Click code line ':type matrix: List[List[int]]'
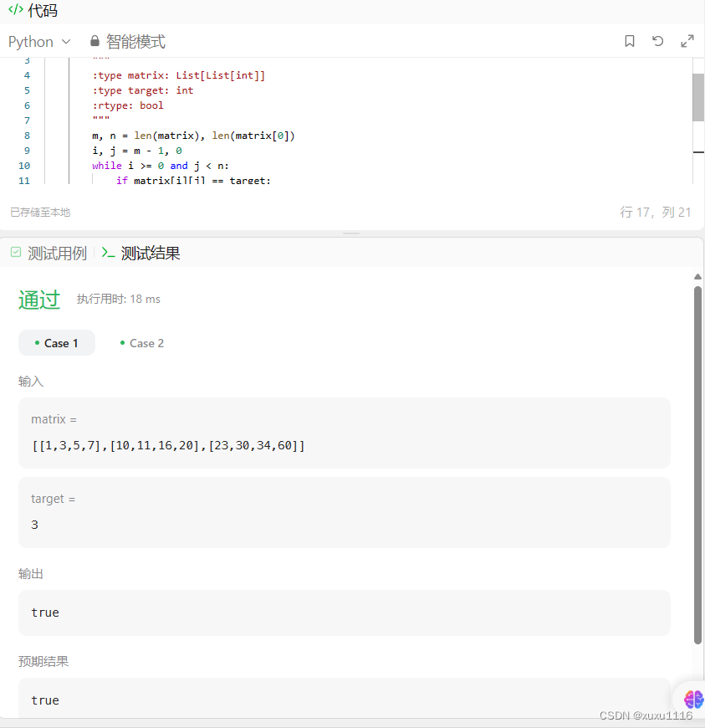The height and width of the screenshot is (728, 705). 179,75
